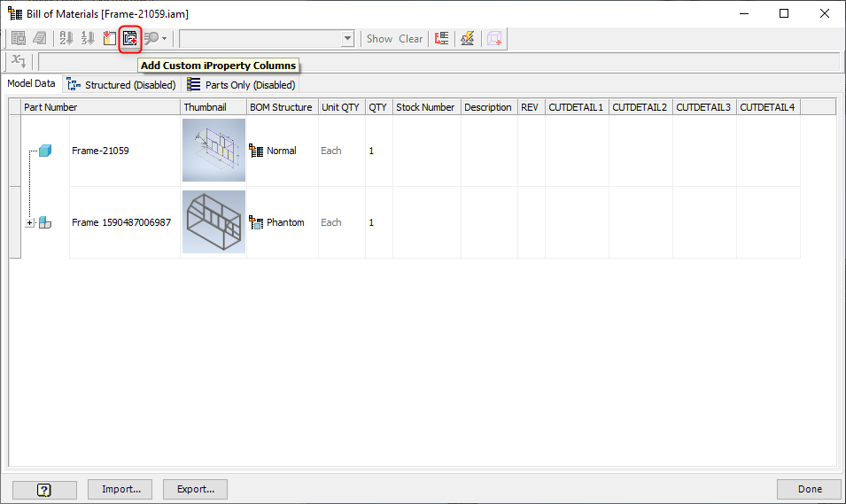Viewport: 846px width, 504px height.
Task: Click the Frame 1590487006987 wireframe thumbnail
Action: point(213,221)
